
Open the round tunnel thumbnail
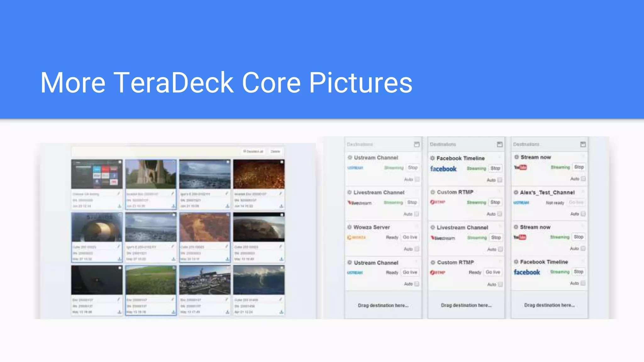(x=97, y=227)
